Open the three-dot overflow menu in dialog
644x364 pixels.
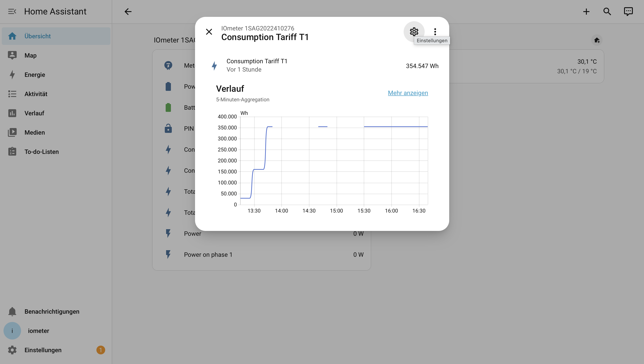click(x=435, y=32)
